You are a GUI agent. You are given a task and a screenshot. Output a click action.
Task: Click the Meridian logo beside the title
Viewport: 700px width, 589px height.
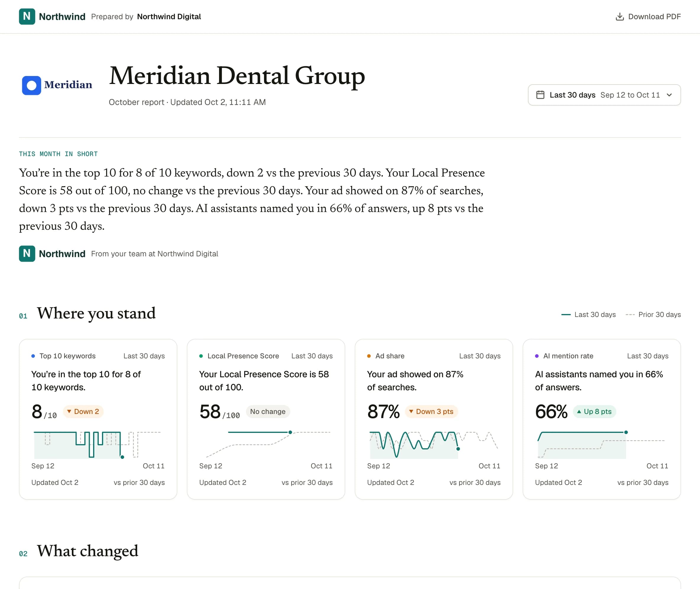coord(57,85)
